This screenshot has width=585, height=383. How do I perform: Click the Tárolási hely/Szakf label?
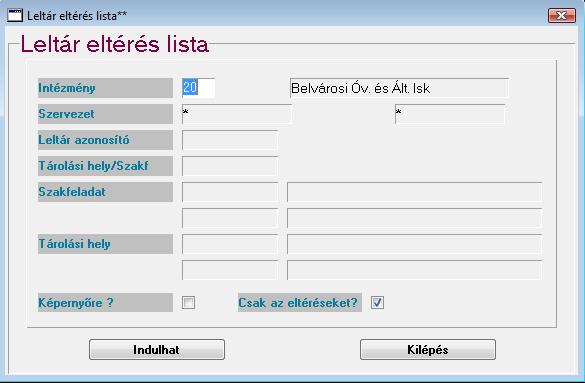(105, 166)
